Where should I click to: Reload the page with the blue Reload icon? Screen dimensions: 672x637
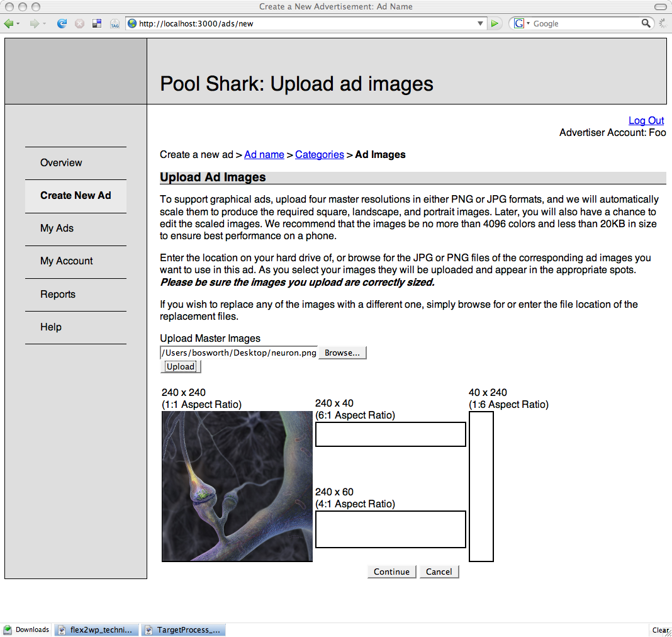pos(62,23)
